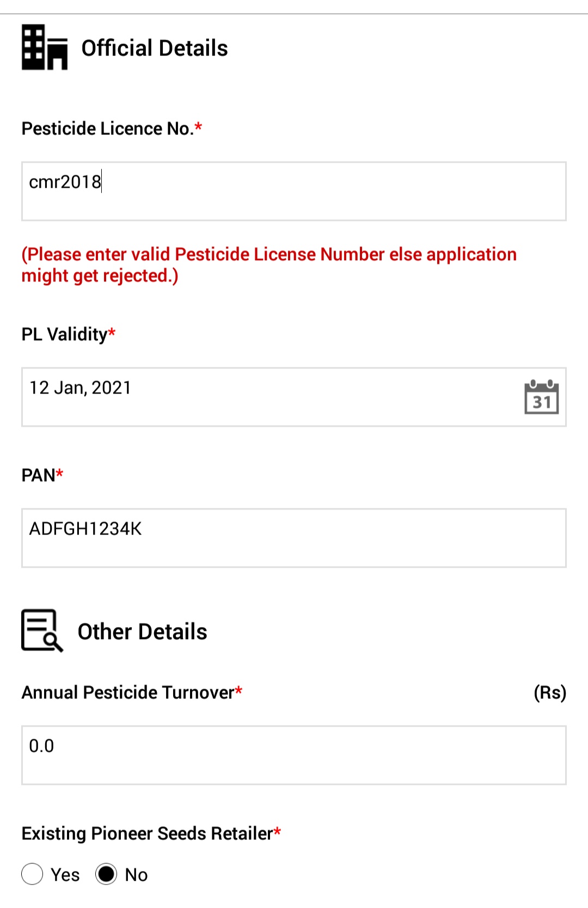
Task: Tap the No option text
Action: pos(136,875)
